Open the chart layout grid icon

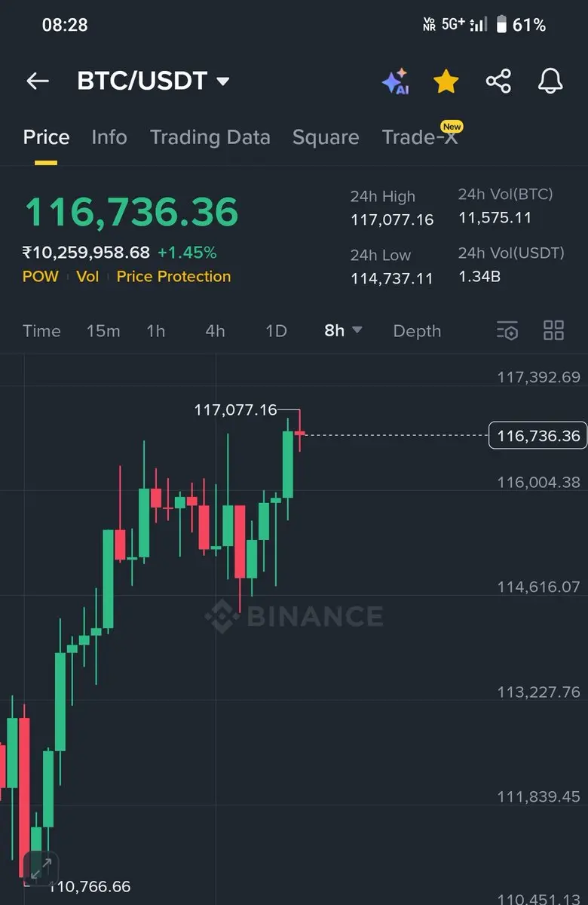point(554,330)
